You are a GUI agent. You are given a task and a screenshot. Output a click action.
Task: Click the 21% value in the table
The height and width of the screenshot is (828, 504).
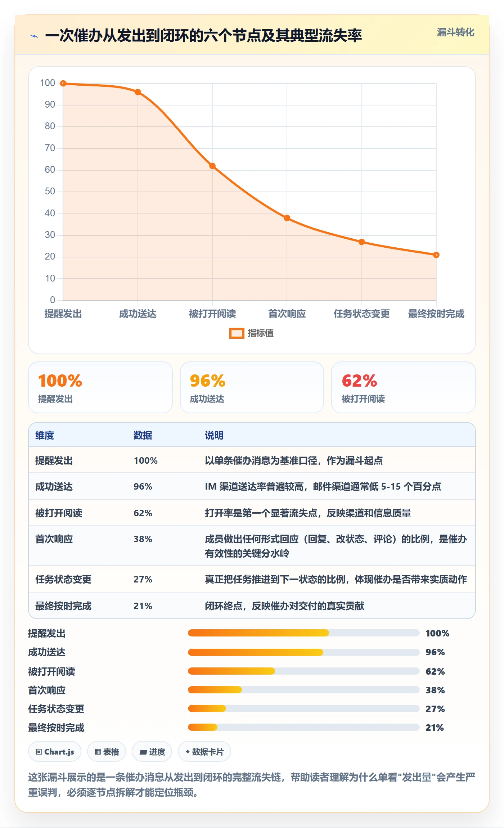(x=143, y=606)
